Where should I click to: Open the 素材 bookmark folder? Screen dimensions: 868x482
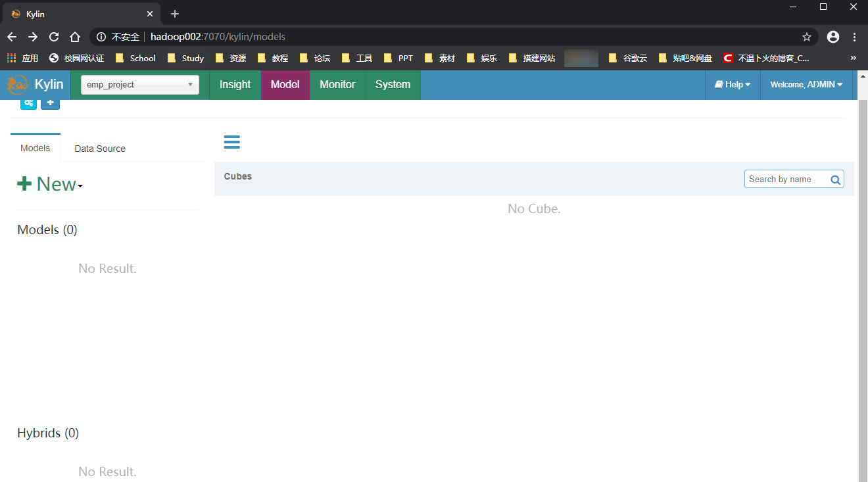click(x=440, y=58)
